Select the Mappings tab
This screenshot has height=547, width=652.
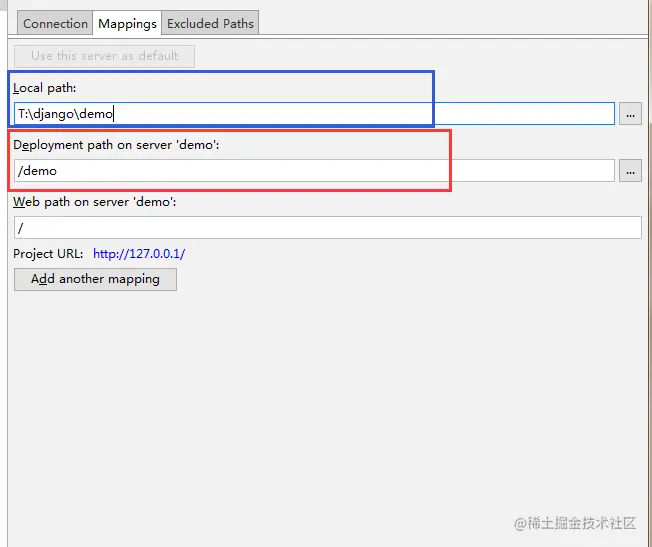click(x=127, y=23)
